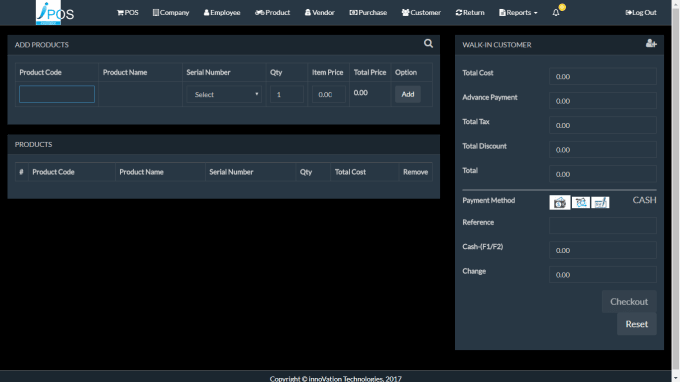Open the Company page
Screen dimensions: 680x382
pyautogui.click(x=171, y=13)
